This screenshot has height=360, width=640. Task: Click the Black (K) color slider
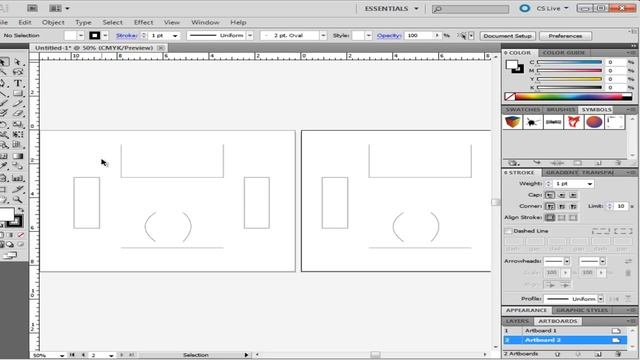[x=569, y=87]
